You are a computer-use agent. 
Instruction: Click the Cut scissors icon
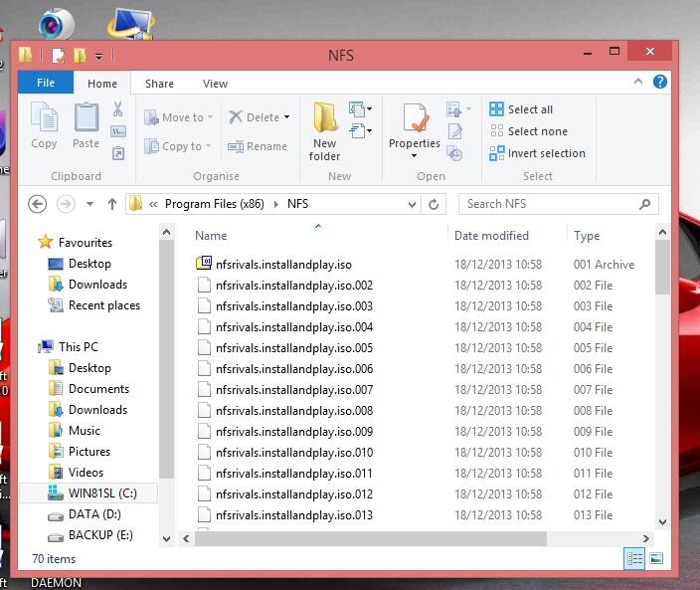pyautogui.click(x=118, y=108)
